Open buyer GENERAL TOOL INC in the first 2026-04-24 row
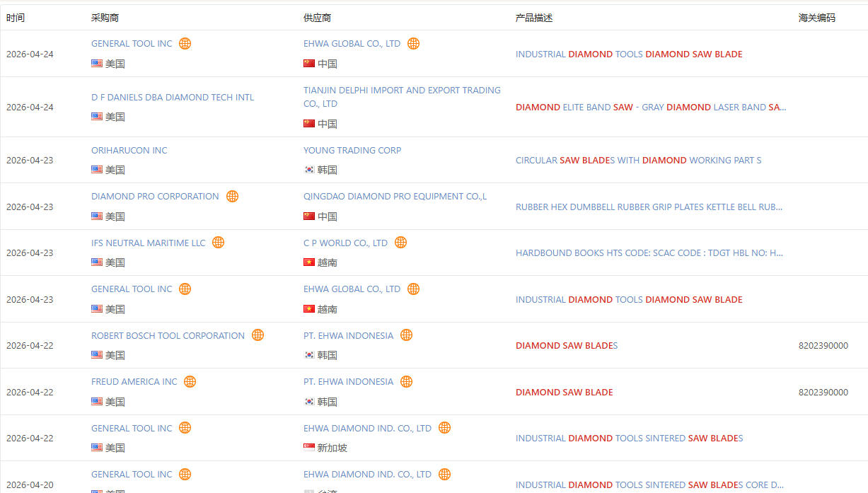 tap(132, 44)
